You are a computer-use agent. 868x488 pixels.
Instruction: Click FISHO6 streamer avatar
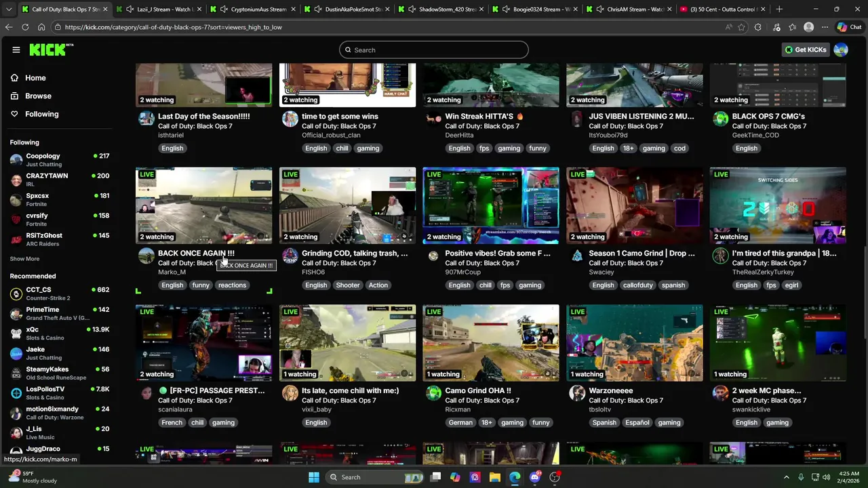[290, 256]
